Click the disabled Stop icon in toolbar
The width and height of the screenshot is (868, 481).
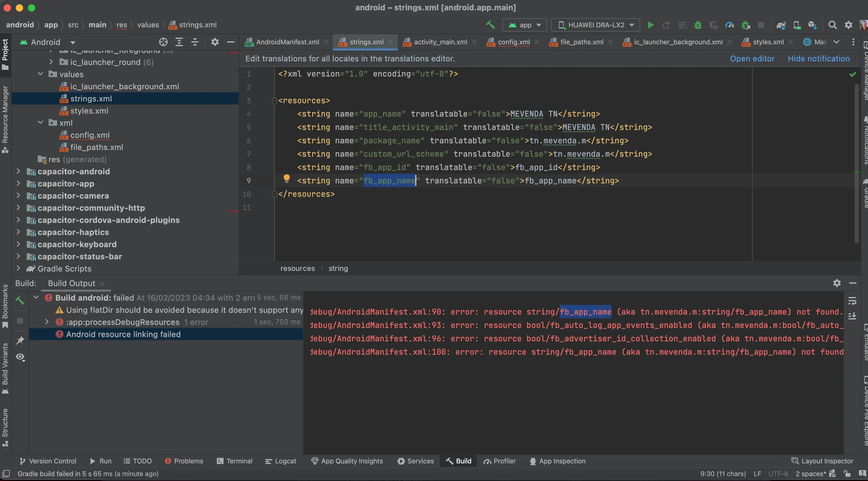[x=761, y=25]
